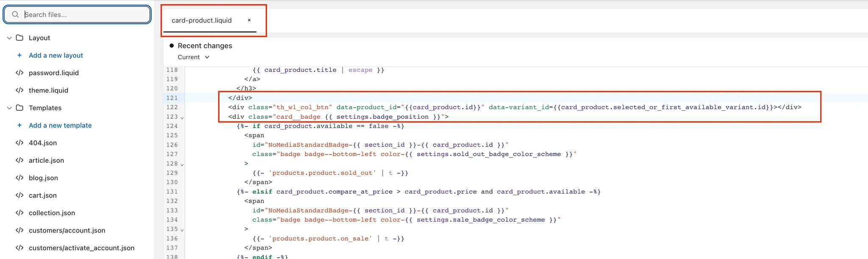This screenshot has height=259, width=868.
Task: Focus the Search files input
Action: pyautogui.click(x=77, y=14)
